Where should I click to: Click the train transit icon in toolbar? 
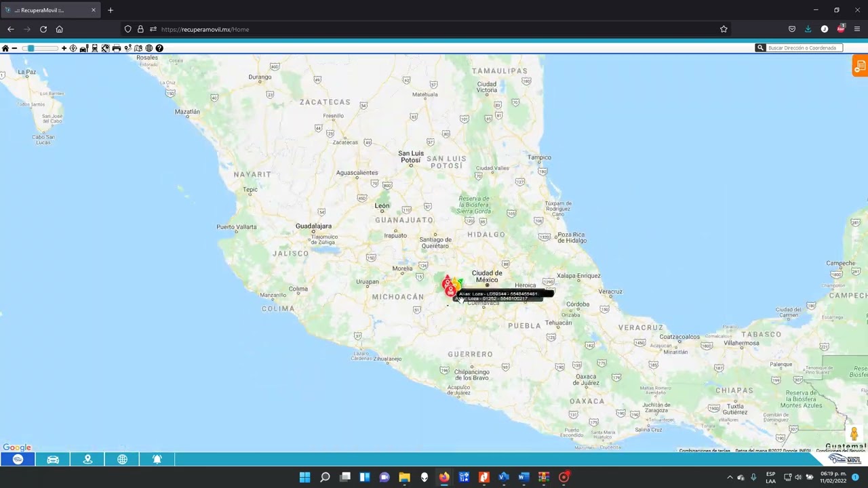pyautogui.click(x=95, y=48)
